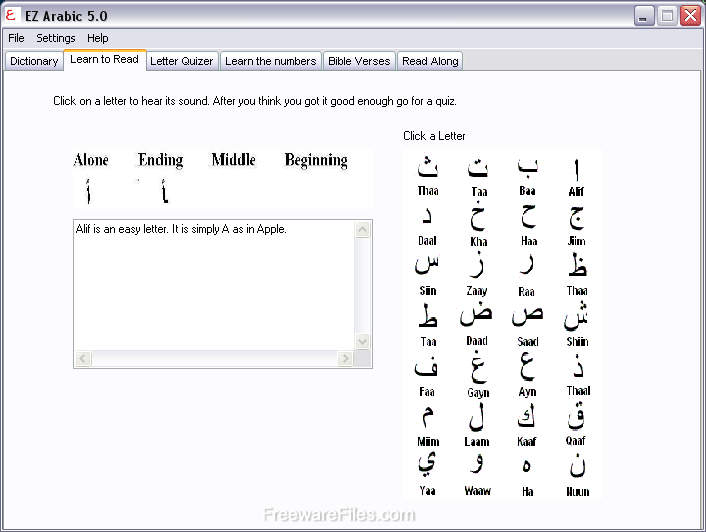Click the Alone form of Alif

click(x=88, y=191)
